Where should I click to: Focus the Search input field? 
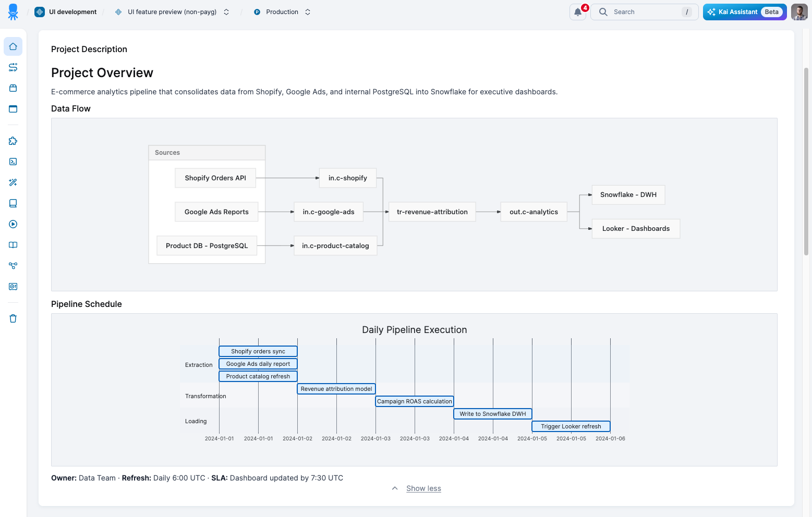pos(644,12)
